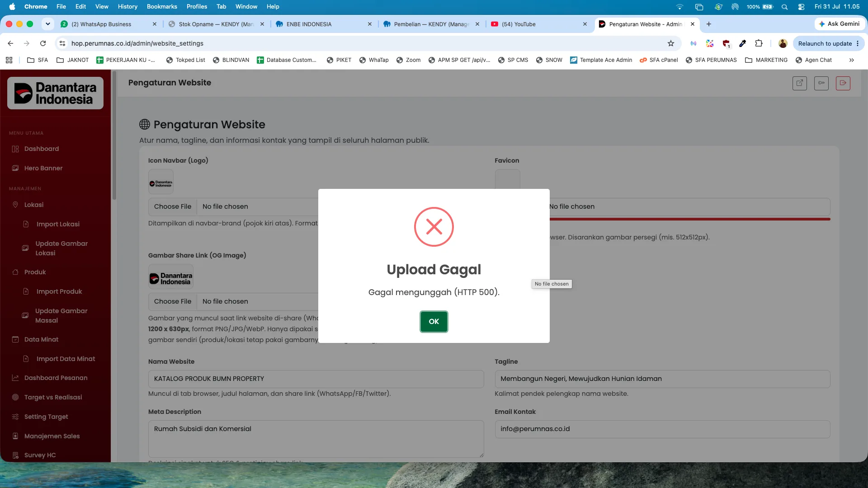This screenshot has height=488, width=868.
Task: Click the open-in-new-window icon in header
Action: (x=800, y=83)
